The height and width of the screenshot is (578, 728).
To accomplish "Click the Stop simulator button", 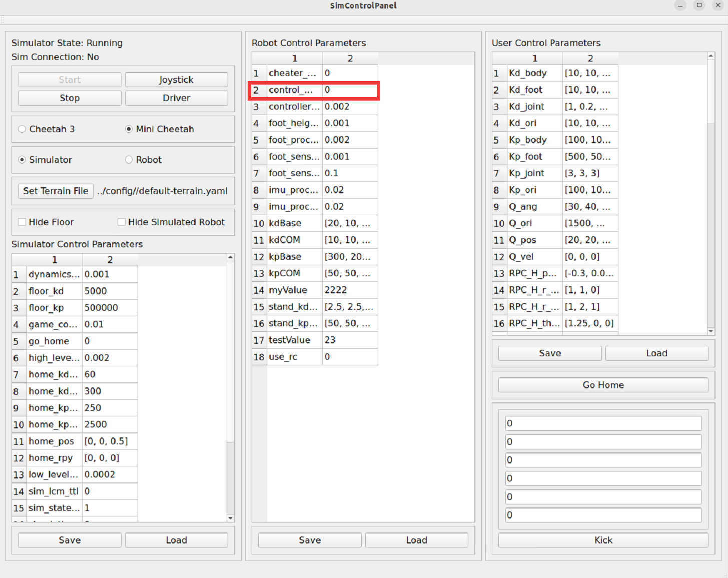I will pos(70,98).
